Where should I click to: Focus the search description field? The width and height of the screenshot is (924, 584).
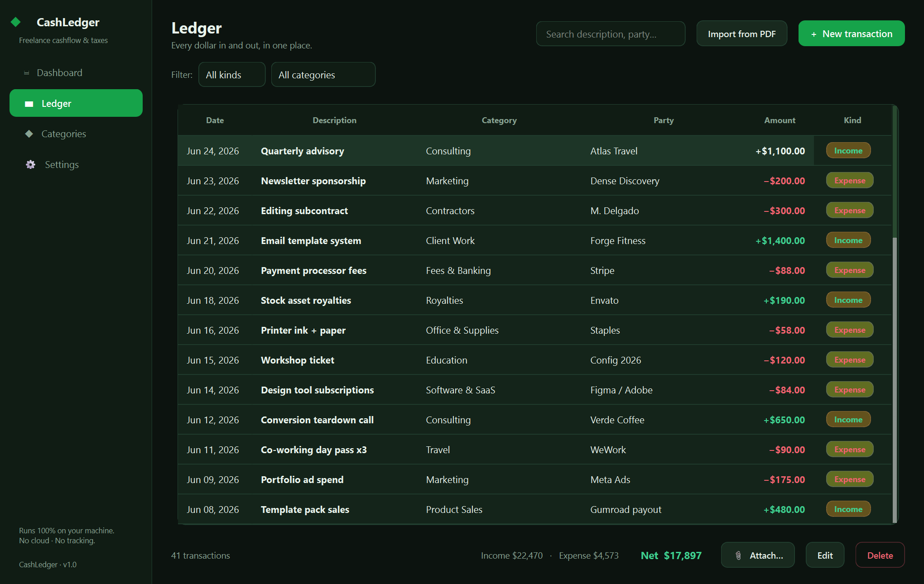[611, 34]
